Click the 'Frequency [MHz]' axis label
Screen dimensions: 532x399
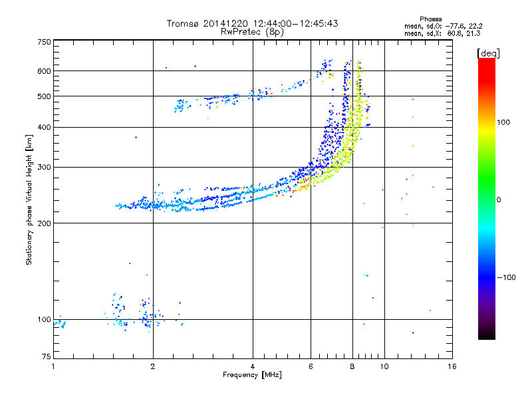pyautogui.click(x=252, y=374)
